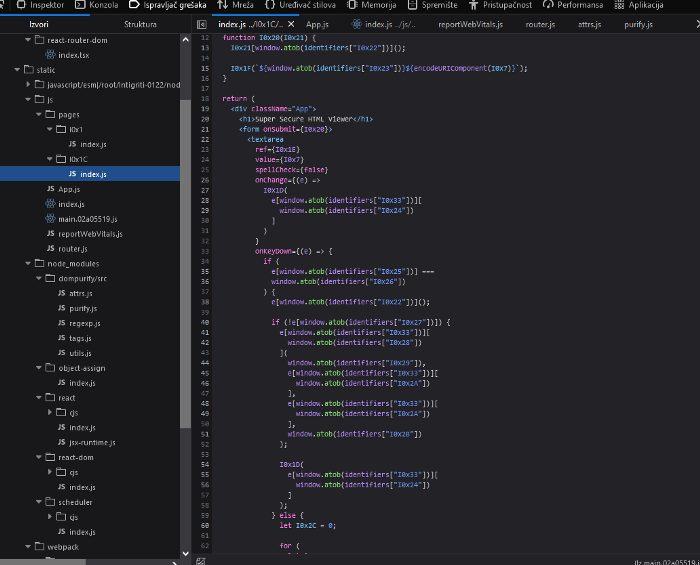Open the Performansa panel

click(579, 5)
